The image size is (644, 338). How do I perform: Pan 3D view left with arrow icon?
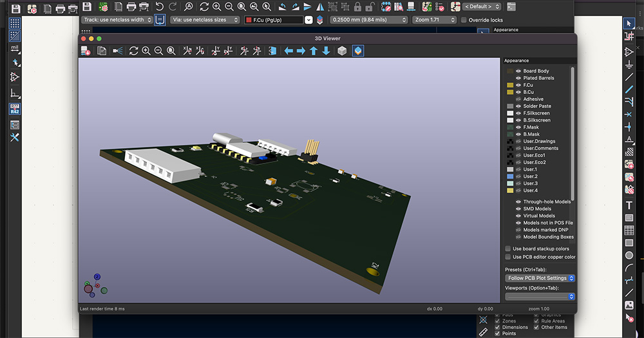[289, 50]
